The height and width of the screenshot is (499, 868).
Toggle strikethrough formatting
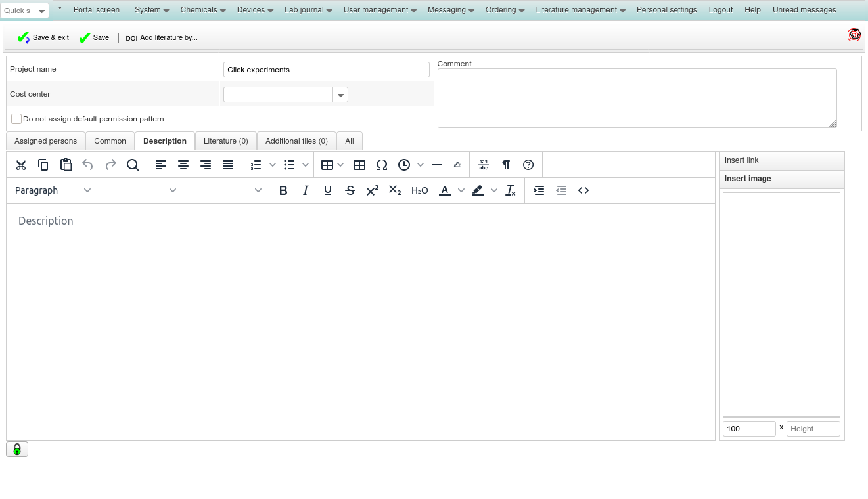click(350, 190)
